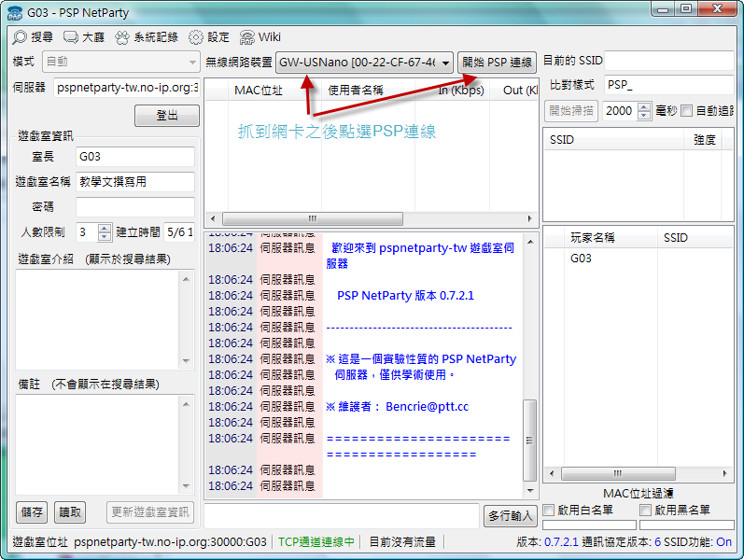744x560 pixels.
Task: Click the 玩家名稱 column header
Action: coord(611,238)
